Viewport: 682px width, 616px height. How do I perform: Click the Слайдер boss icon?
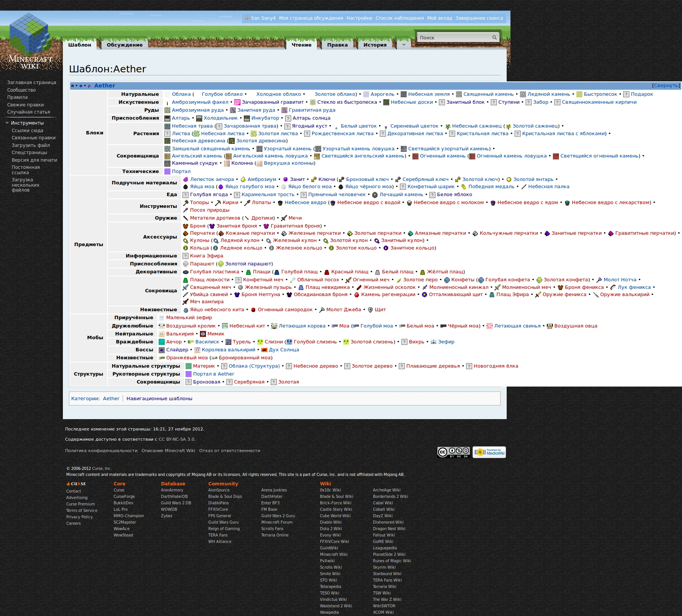162,350
